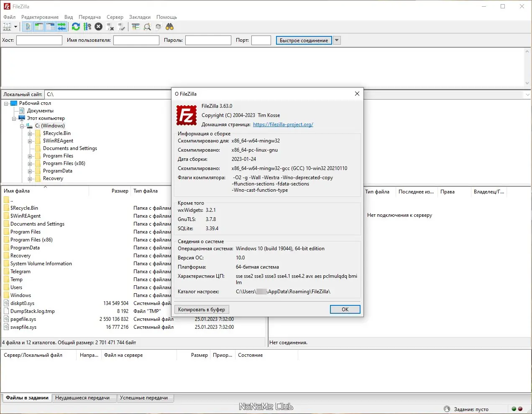
Task: Sort local files by Имя файла column
Action: (x=45, y=191)
